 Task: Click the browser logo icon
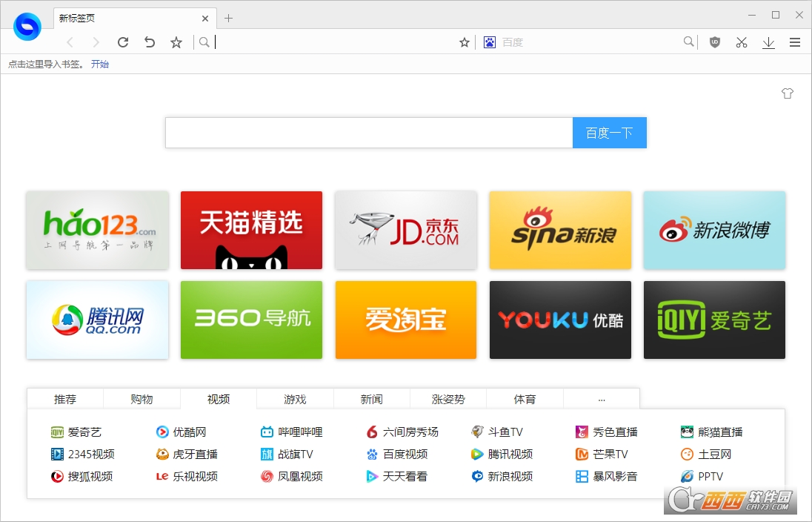click(x=27, y=26)
